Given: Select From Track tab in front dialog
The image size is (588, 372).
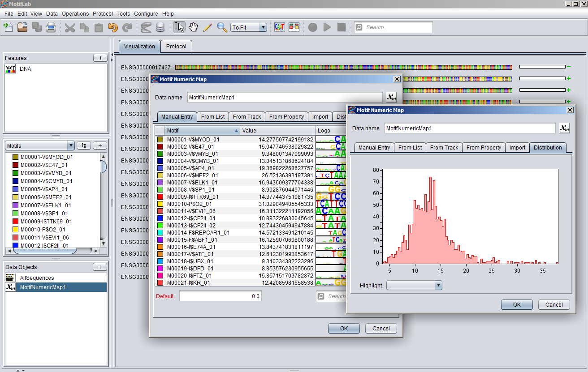Looking at the screenshot, I should 444,148.
